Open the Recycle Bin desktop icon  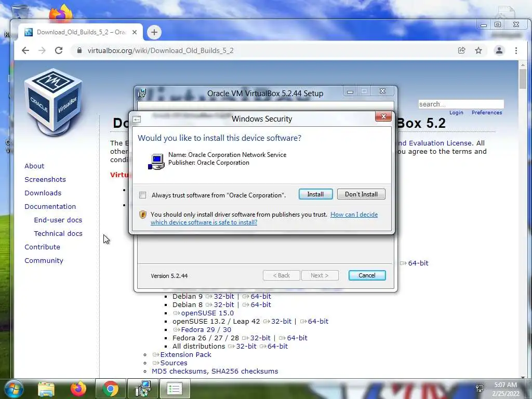point(20,11)
